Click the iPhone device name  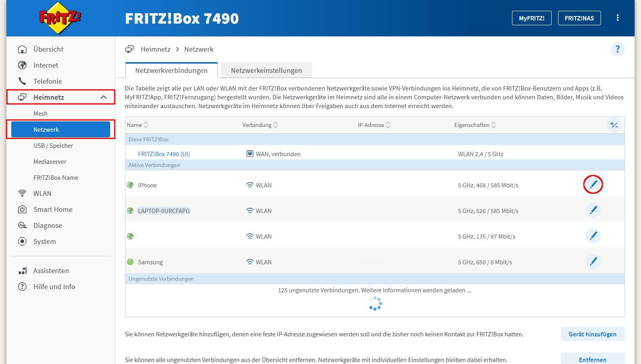(147, 185)
